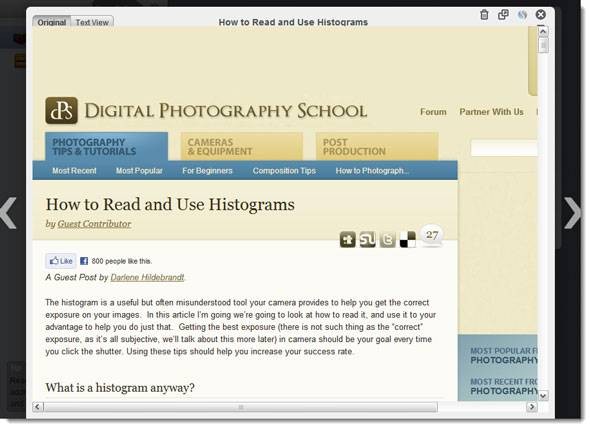Select Most Recent in blue menu
This screenshot has height=428, width=590.
point(74,171)
